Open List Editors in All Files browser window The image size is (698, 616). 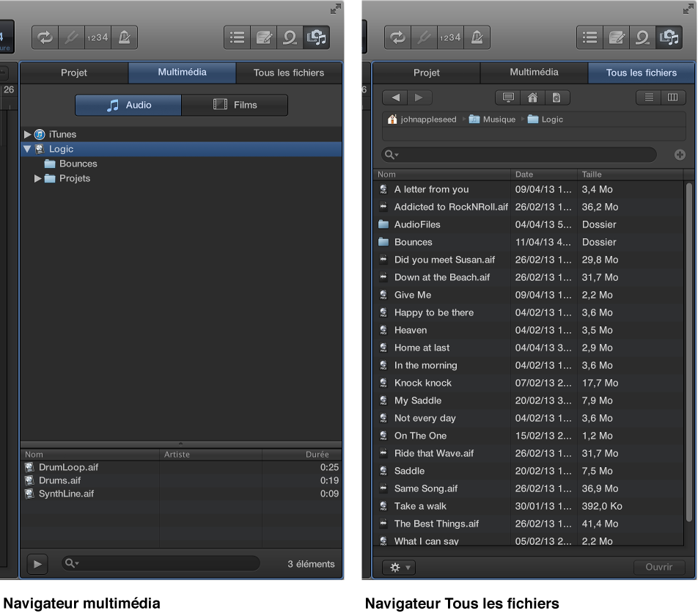pyautogui.click(x=589, y=38)
